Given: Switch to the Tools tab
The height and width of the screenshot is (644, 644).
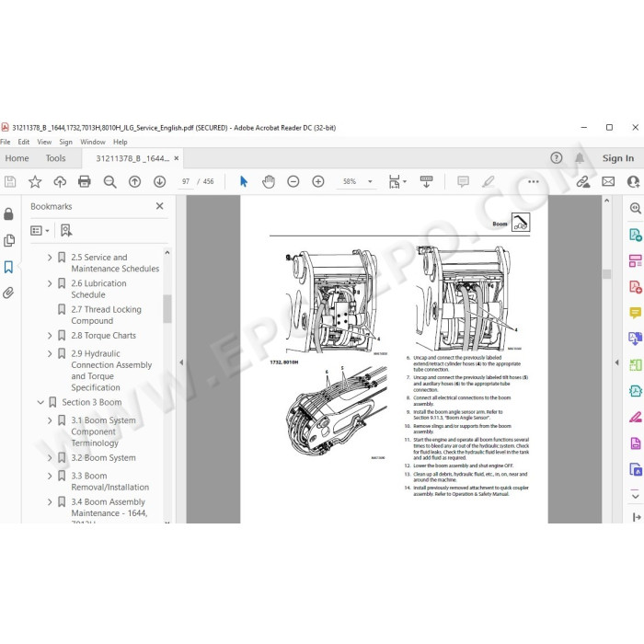Looking at the screenshot, I should click(x=55, y=158).
